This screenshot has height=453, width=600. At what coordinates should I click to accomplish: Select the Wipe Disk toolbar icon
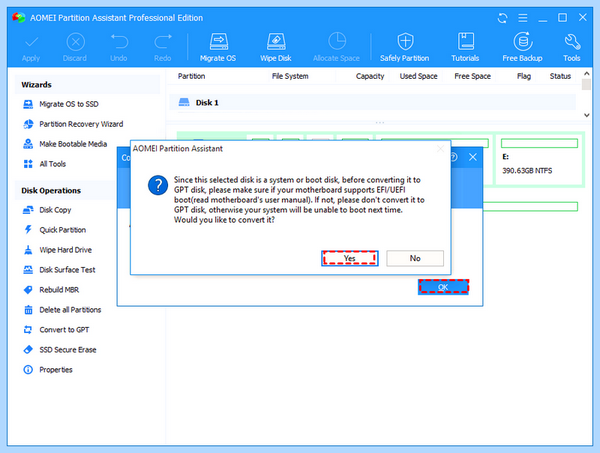click(x=276, y=47)
